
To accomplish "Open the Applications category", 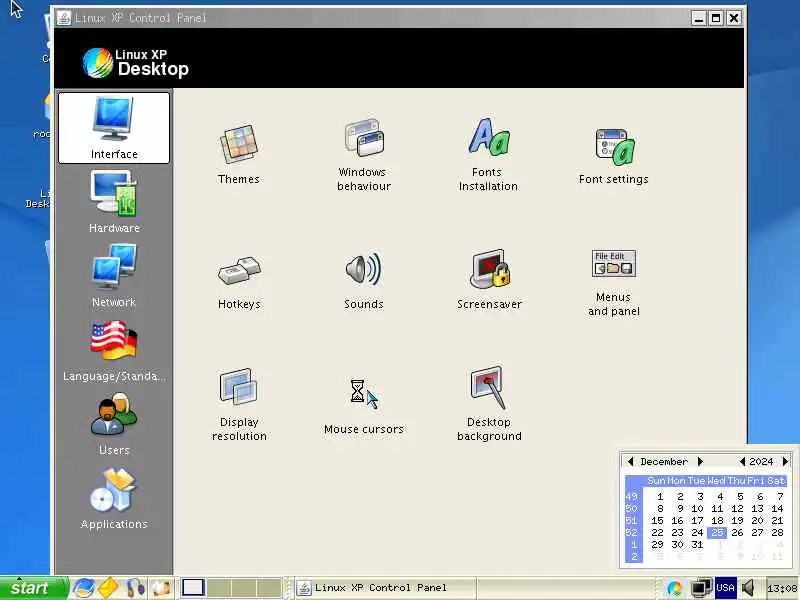I will click(x=114, y=498).
